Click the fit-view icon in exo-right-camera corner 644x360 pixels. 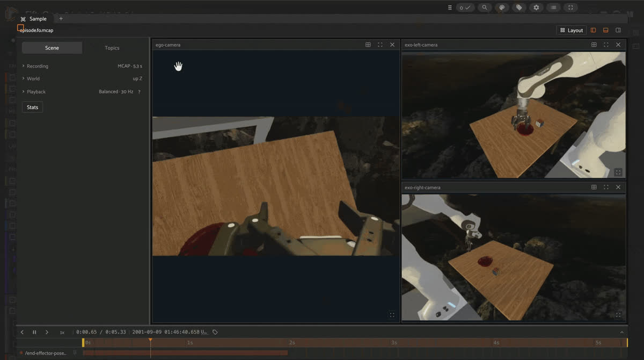[618, 315]
